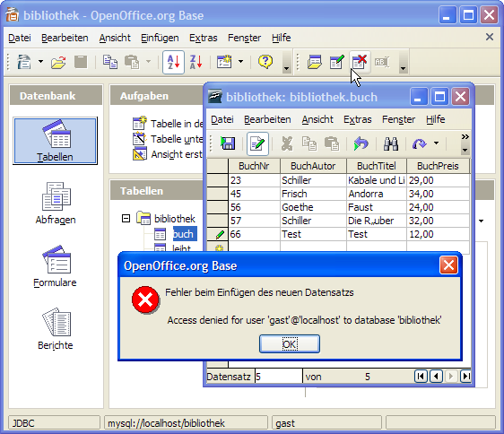Click the Rename table icon
The width and height of the screenshot is (504, 434).
coord(382,62)
